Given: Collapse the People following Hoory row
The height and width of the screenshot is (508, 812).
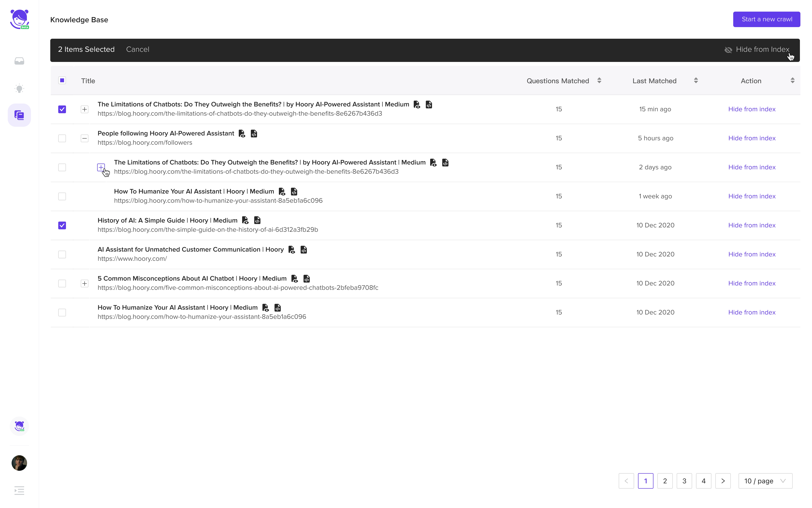Looking at the screenshot, I should tap(85, 138).
